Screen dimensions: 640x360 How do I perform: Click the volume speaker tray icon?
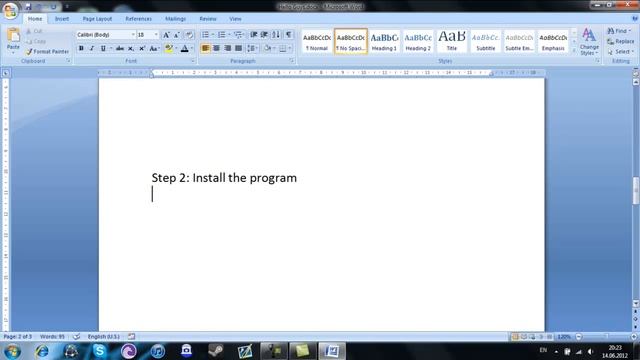[x=590, y=351]
